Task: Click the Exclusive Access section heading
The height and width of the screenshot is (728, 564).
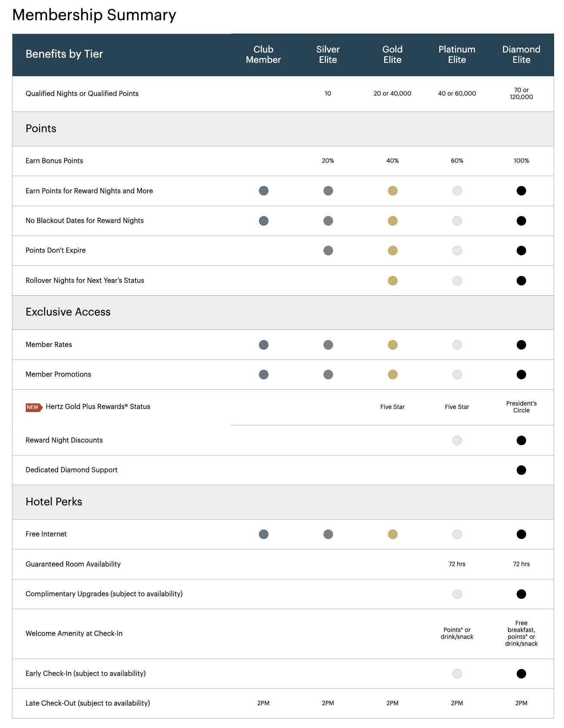Action: [68, 312]
